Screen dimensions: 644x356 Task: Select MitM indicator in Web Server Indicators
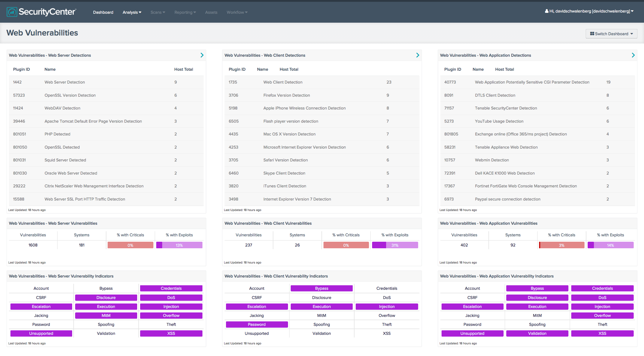pos(106,315)
